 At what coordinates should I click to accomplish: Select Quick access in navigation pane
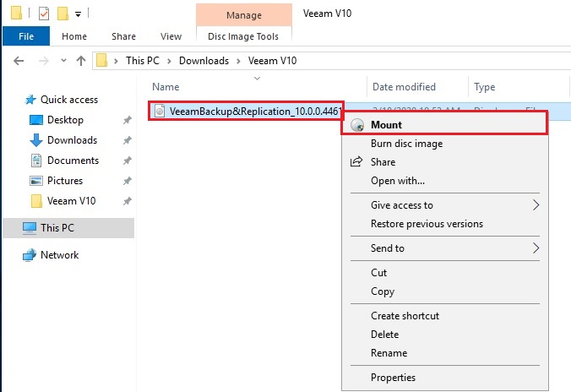coord(69,100)
